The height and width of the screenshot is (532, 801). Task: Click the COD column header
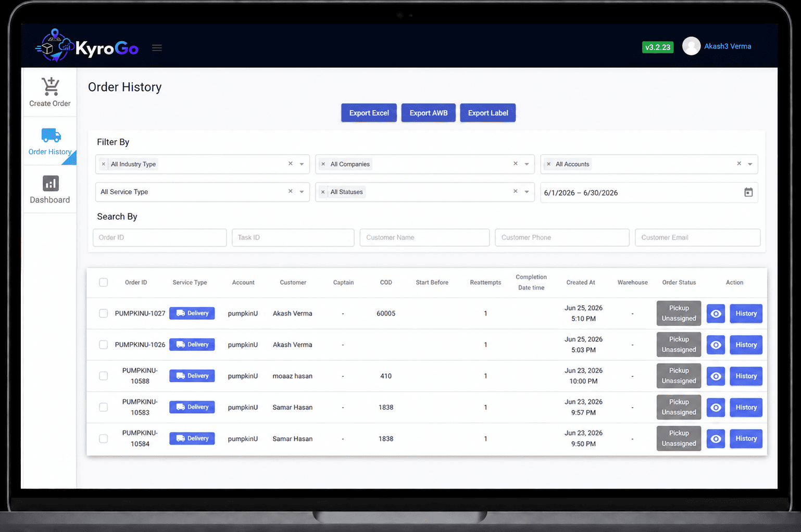point(386,283)
